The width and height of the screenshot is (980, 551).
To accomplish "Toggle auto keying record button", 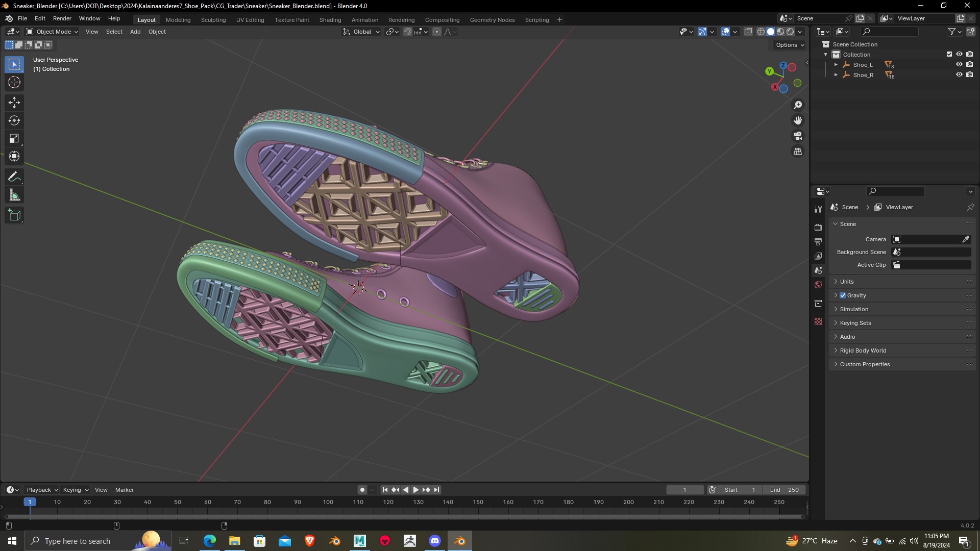I will pyautogui.click(x=362, y=490).
